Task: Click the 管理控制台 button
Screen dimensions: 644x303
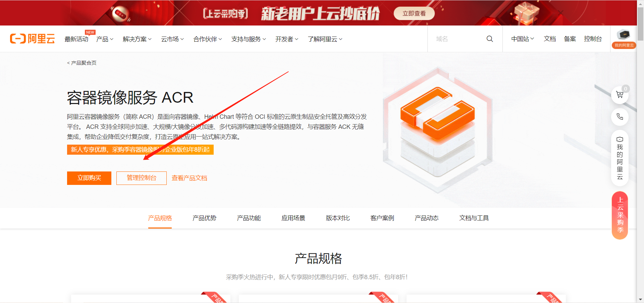Action: pos(142,178)
